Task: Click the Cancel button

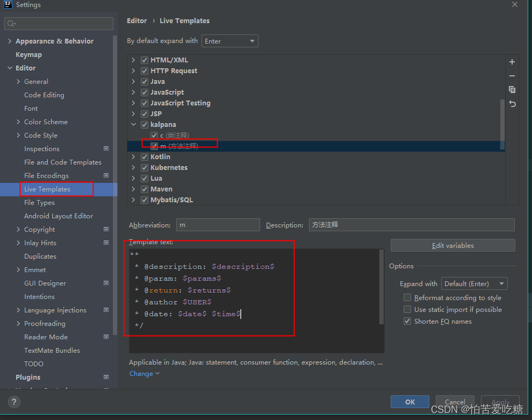Action: (455, 402)
